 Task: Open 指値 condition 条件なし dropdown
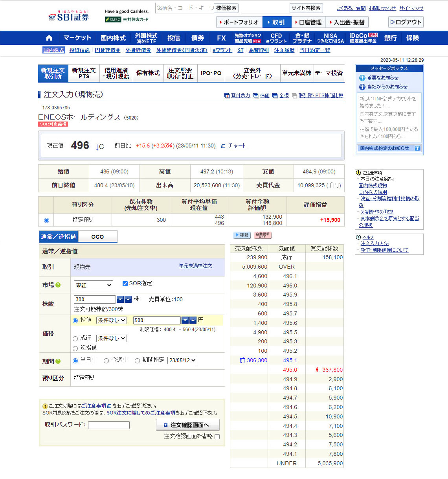coord(112,321)
